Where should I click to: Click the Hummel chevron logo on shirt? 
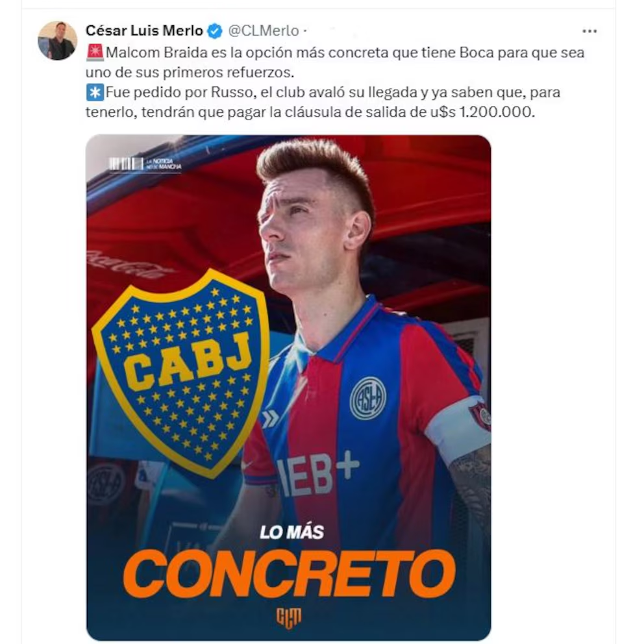[x=271, y=419]
